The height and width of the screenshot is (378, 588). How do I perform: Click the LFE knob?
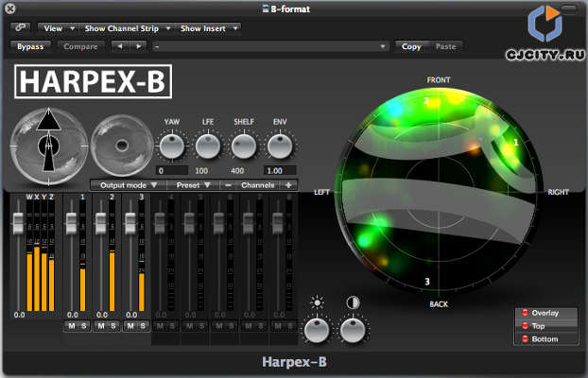207,146
